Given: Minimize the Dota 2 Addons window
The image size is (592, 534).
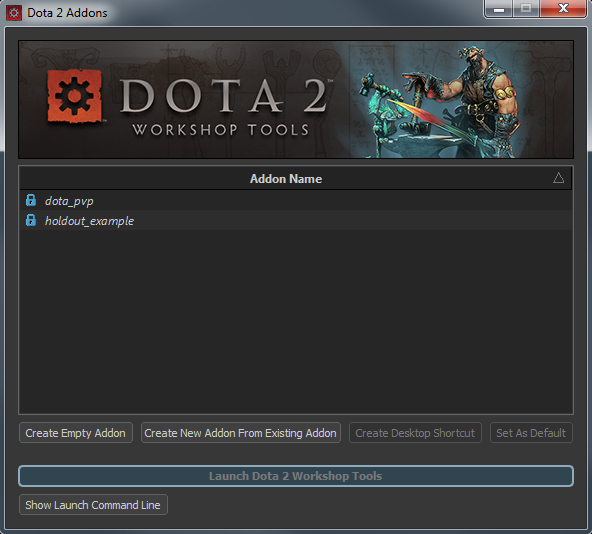Looking at the screenshot, I should coord(498,9).
